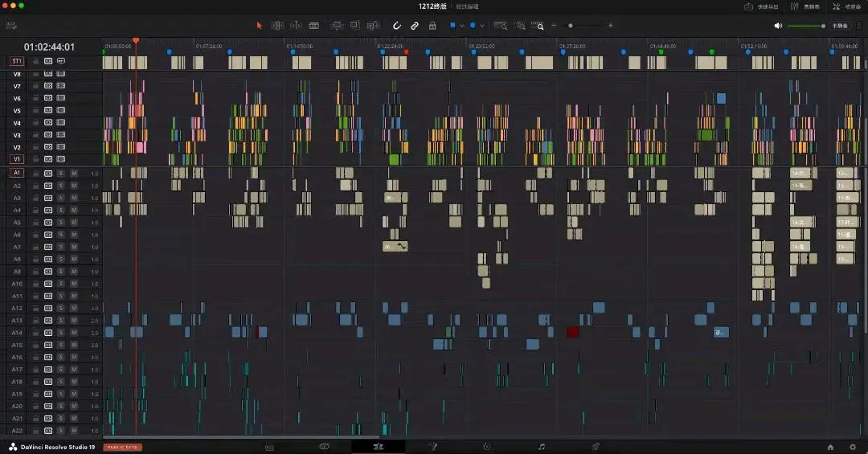Lock the ST1 subtitle track
The image size is (868, 454).
pyautogui.click(x=35, y=61)
